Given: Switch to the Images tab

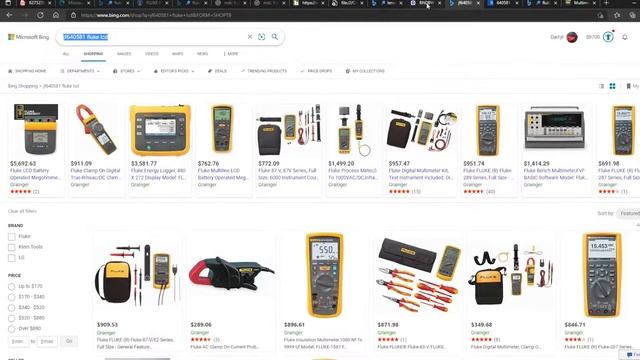Looking at the screenshot, I should (124, 54).
